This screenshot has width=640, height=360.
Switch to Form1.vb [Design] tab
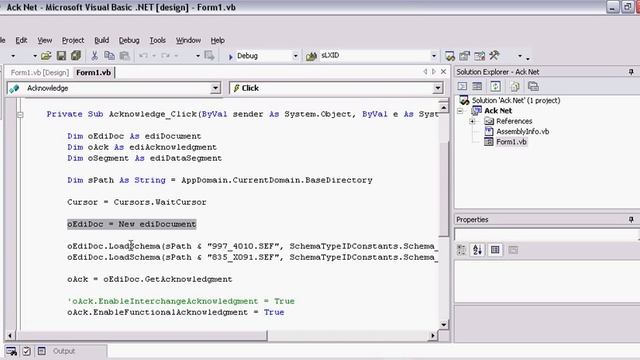point(40,73)
